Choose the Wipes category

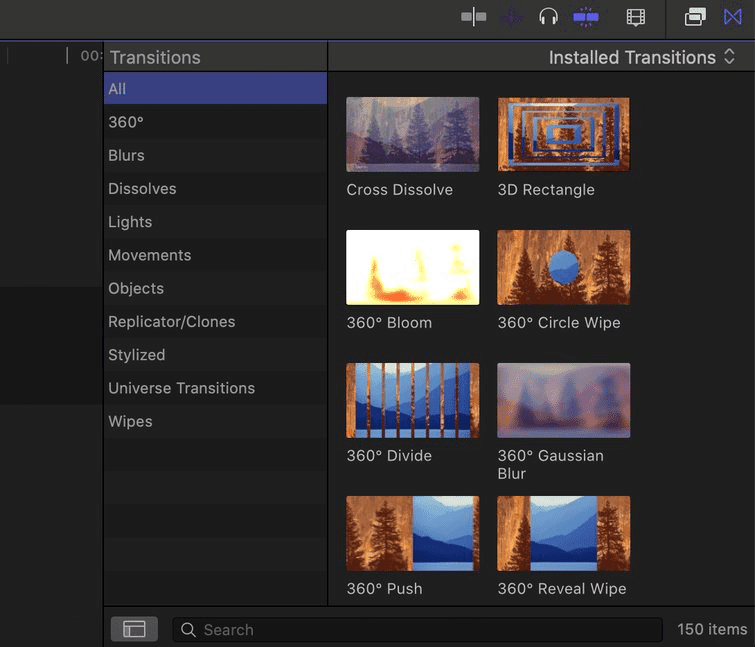coord(215,421)
